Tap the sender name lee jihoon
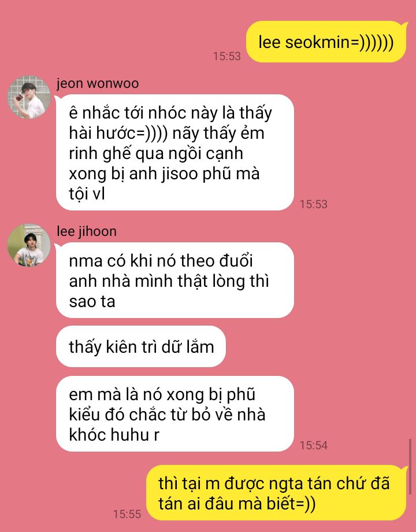416x532 pixels. pyautogui.click(x=87, y=231)
